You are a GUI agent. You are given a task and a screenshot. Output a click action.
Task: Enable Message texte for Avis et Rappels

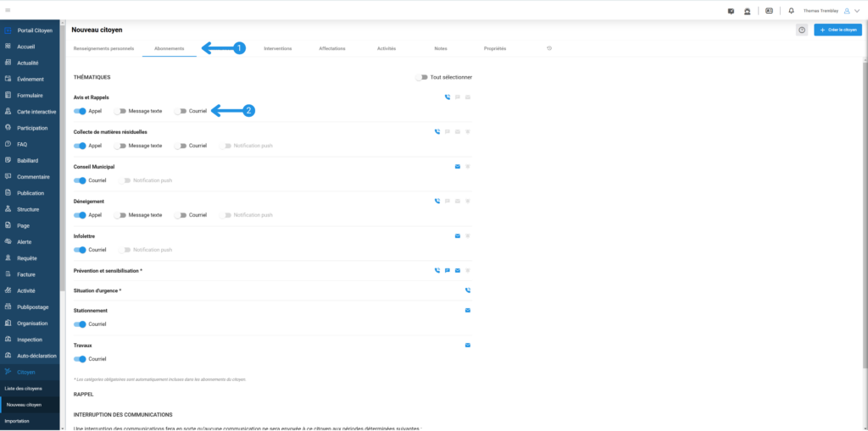(x=120, y=111)
